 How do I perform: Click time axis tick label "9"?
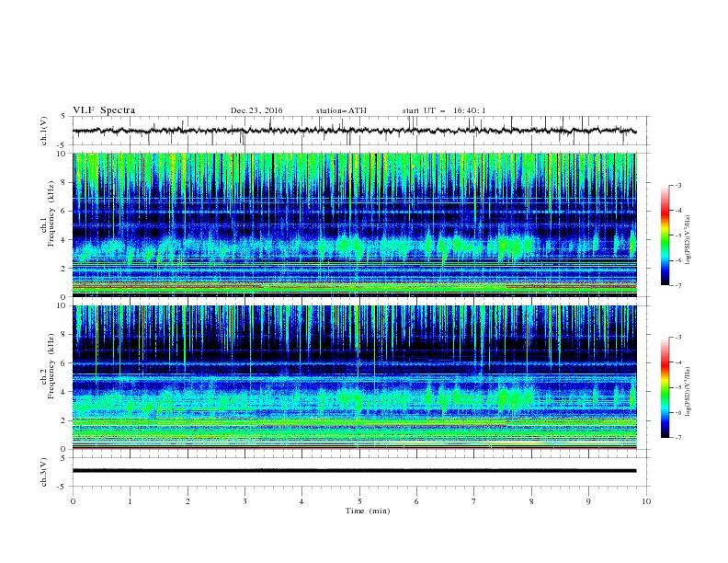pos(588,501)
